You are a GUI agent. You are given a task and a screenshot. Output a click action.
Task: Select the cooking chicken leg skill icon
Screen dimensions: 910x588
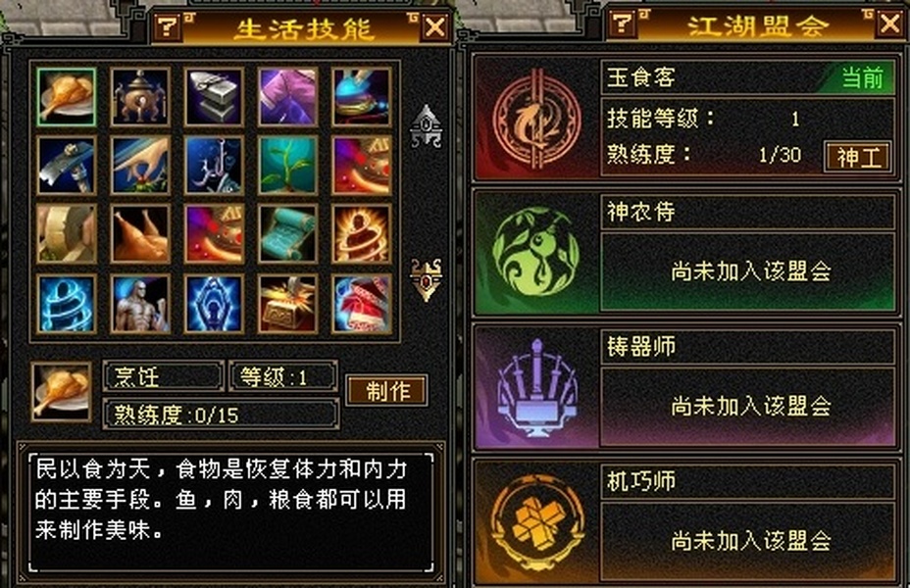[x=66, y=97]
